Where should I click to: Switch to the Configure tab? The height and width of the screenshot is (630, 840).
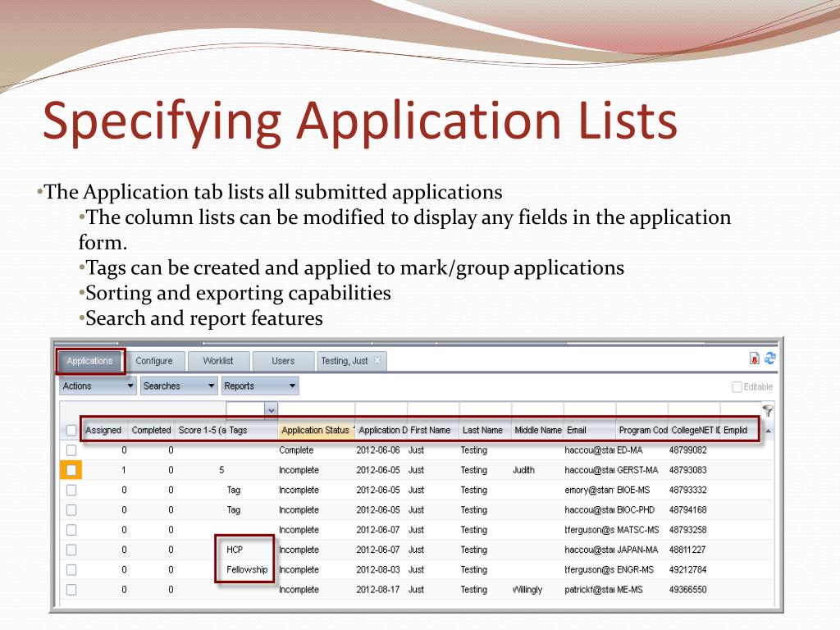pos(154,361)
